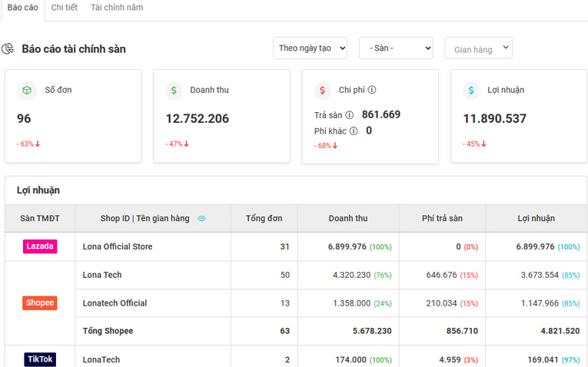The image size is (588, 367).
Task: Open the Theo ngày tạo dropdown
Action: pyautogui.click(x=310, y=48)
